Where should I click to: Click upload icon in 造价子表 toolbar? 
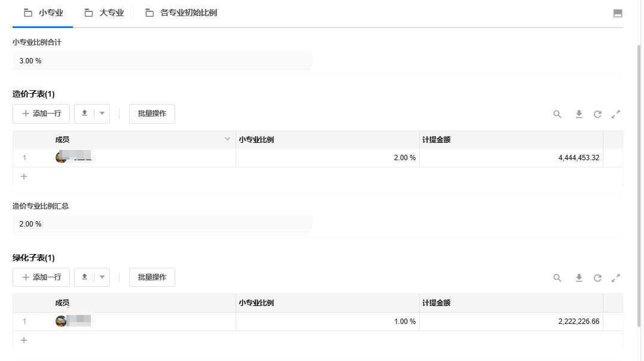tap(84, 114)
